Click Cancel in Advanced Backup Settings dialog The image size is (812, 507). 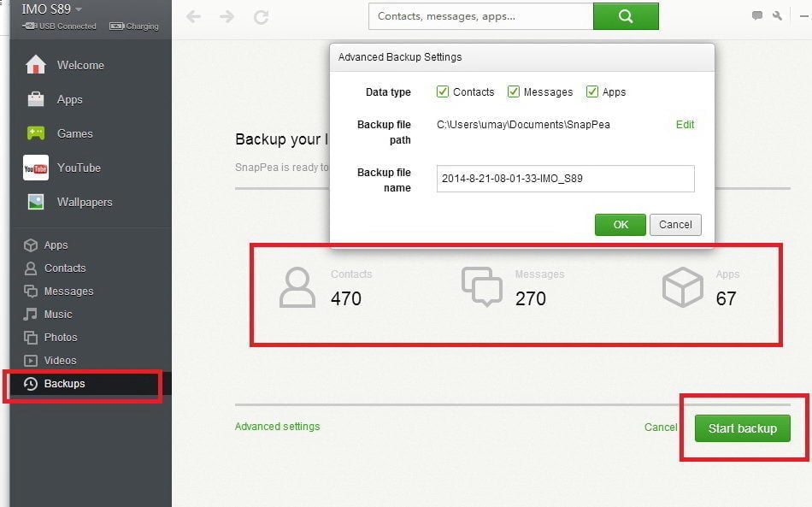click(675, 225)
